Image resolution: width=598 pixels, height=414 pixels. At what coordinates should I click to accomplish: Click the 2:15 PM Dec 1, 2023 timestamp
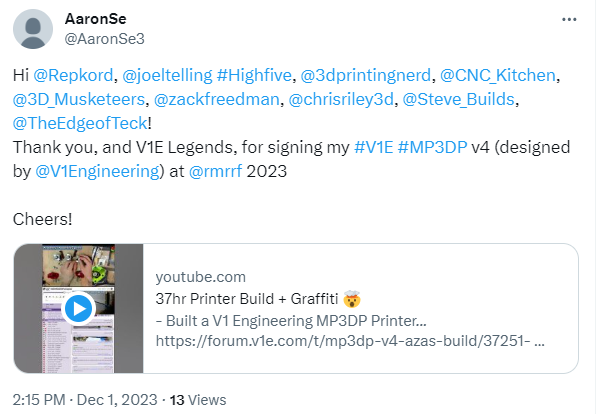[85, 400]
